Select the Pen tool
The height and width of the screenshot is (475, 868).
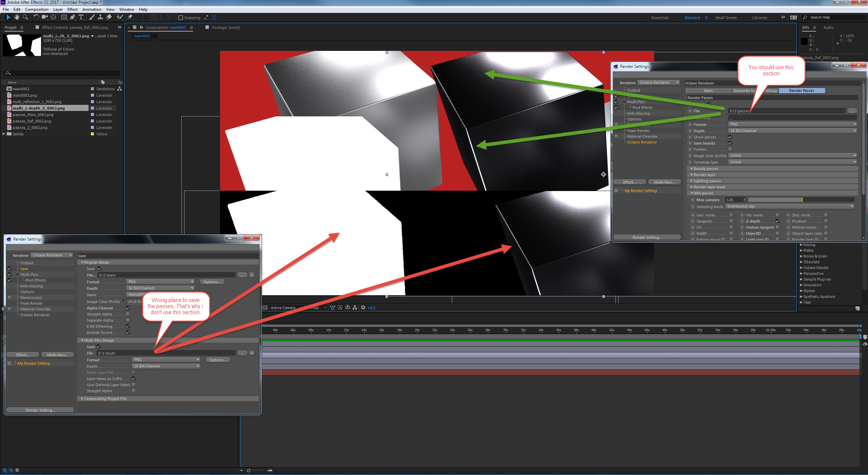[72, 17]
